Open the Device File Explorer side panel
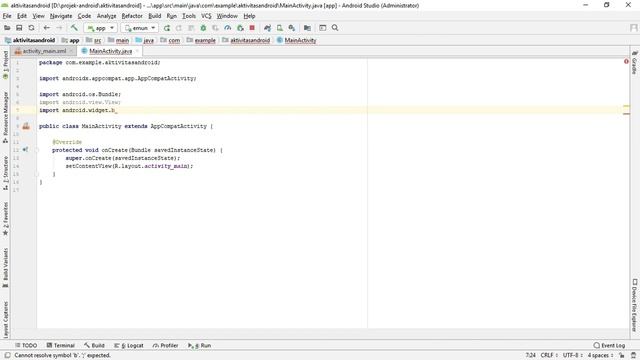 [634, 305]
